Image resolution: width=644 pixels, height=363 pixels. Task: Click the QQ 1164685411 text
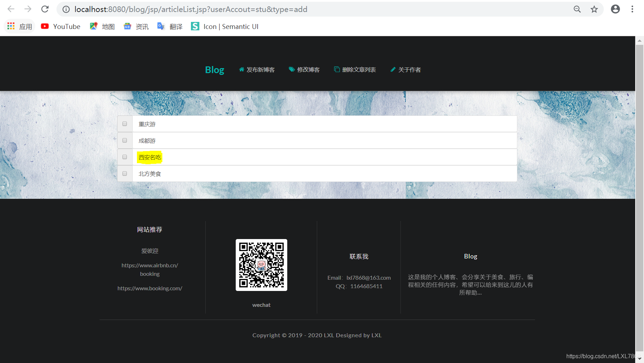pyautogui.click(x=359, y=286)
